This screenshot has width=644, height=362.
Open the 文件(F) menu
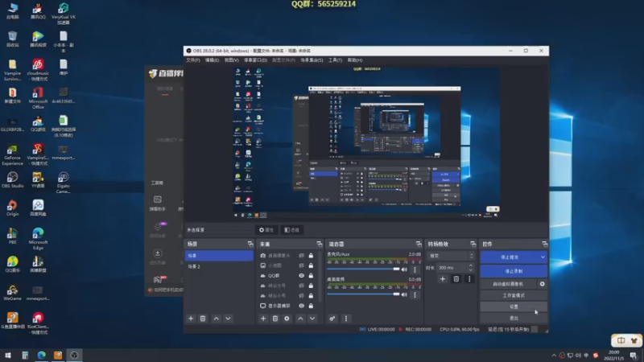click(x=193, y=60)
